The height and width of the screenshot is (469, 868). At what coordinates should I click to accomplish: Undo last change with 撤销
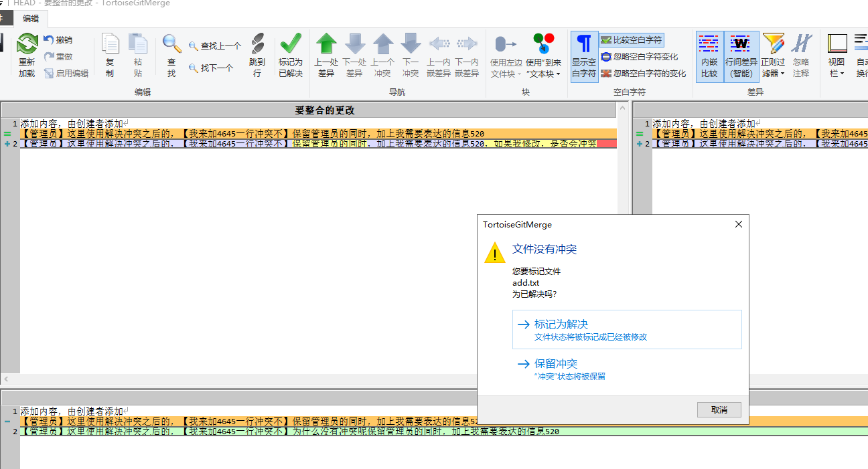(58, 40)
